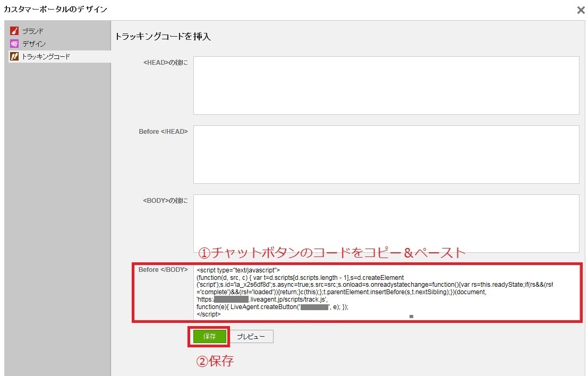Click into the <HEAD>の後に text area
Screen dimensions: 588x376
coord(386,86)
